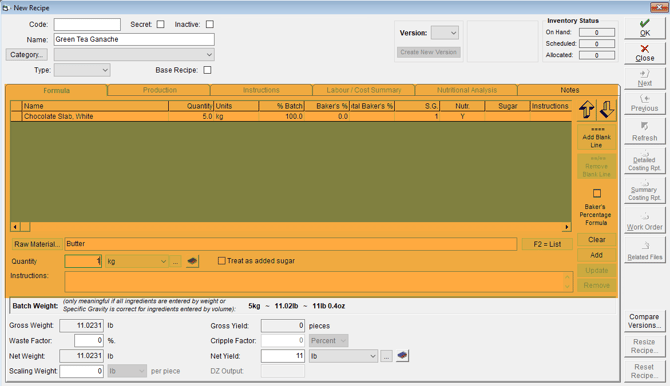Open Compare Versions...
This screenshot has width=670, height=386.
click(x=644, y=321)
